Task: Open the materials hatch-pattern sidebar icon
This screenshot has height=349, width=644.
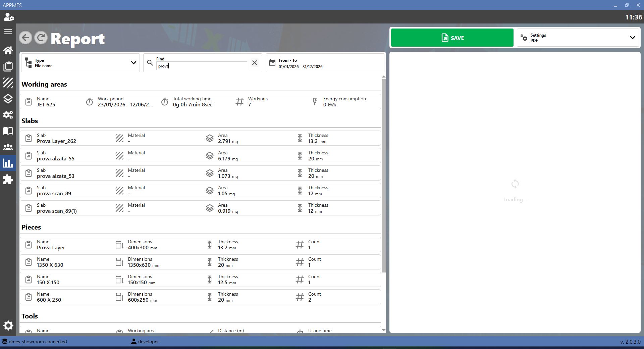Action: (8, 83)
